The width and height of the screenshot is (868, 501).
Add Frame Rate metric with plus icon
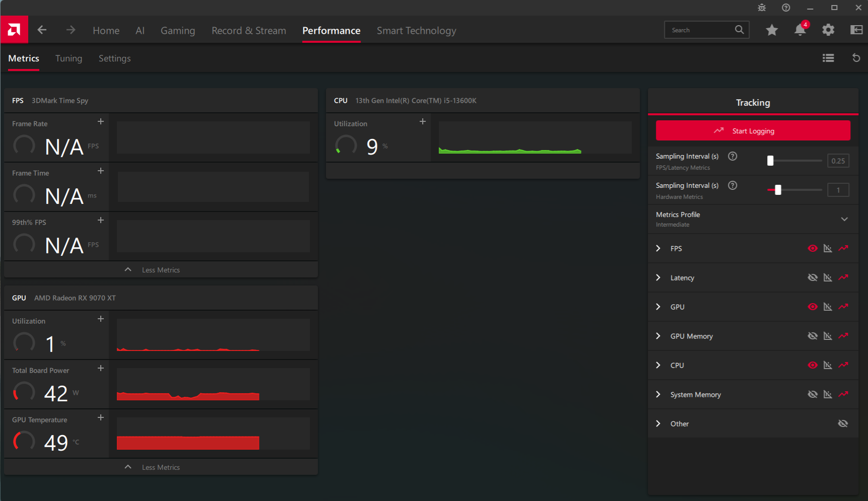pyautogui.click(x=101, y=121)
